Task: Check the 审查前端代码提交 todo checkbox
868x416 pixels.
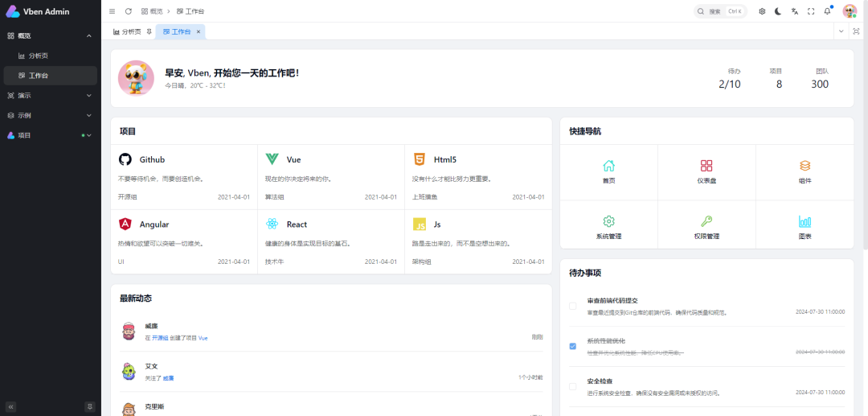Action: [x=573, y=306]
